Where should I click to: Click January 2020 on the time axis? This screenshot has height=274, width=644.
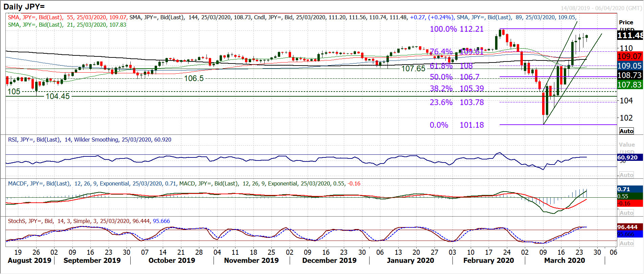pos(410,260)
